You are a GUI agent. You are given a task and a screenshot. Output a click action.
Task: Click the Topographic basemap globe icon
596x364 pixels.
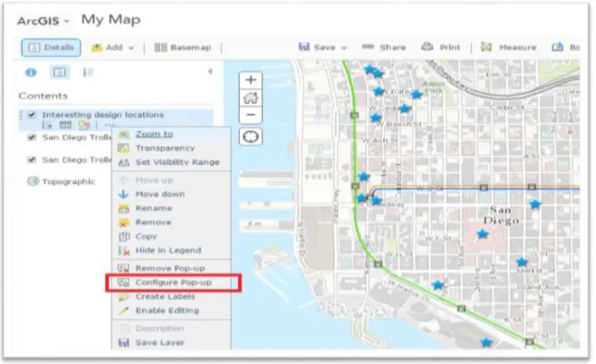click(34, 181)
